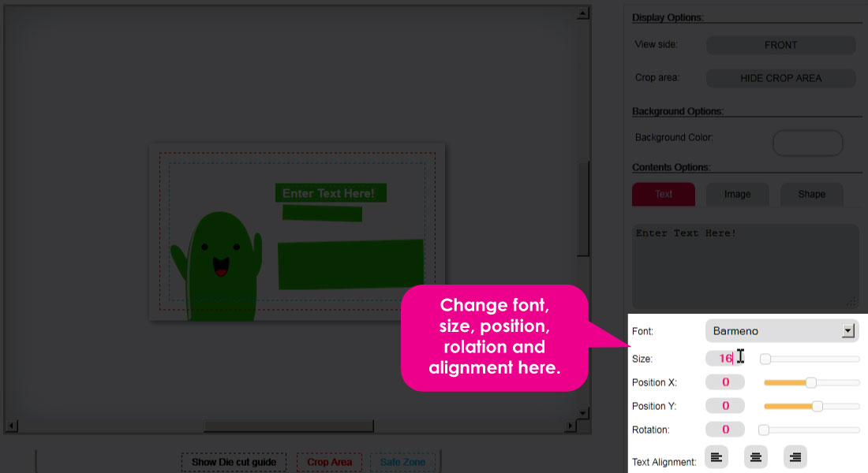Click the horizontal scroll right arrow

coord(571,426)
